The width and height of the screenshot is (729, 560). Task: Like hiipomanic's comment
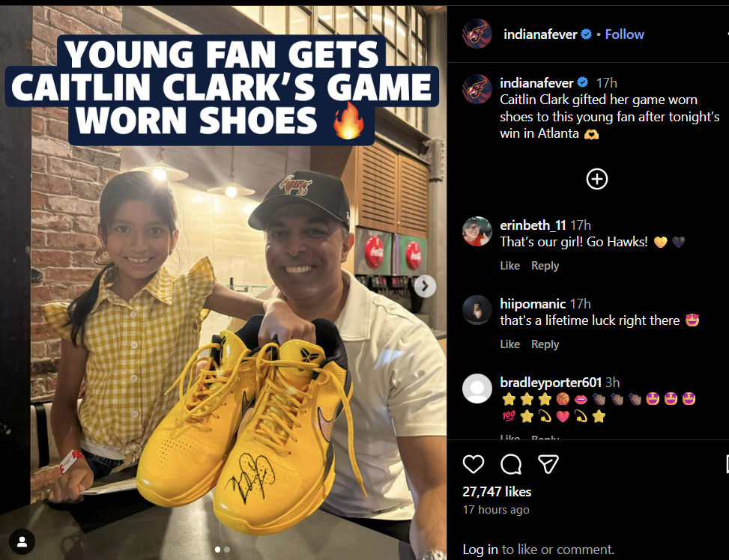509,344
